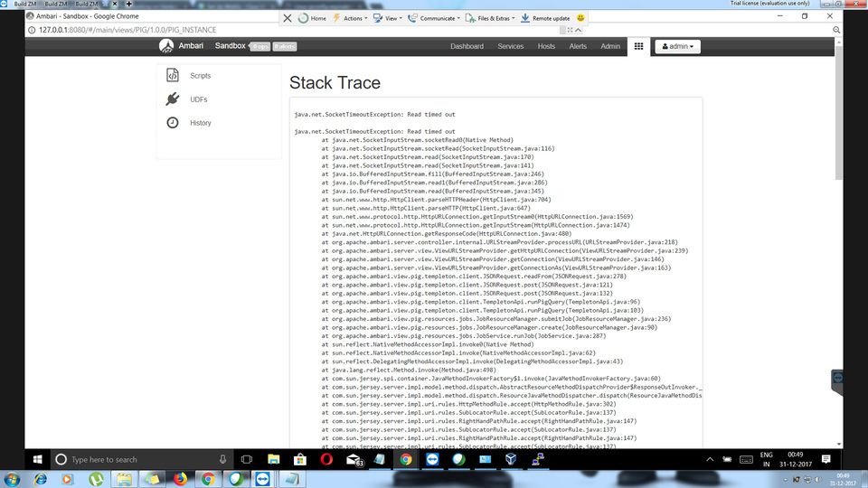Screen dimensions: 868x488
Task: Go to Dashboard tab
Action: click(467, 46)
